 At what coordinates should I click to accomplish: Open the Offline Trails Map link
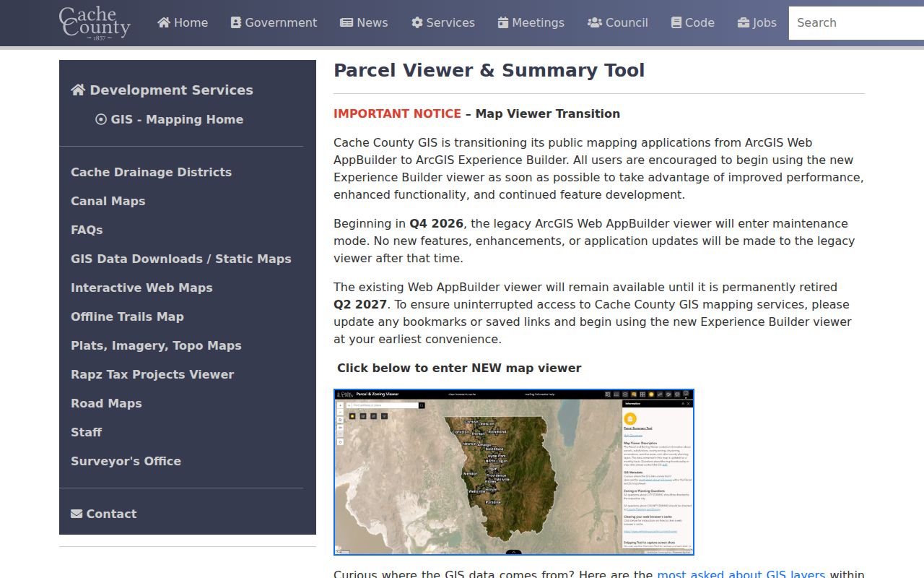tap(127, 316)
